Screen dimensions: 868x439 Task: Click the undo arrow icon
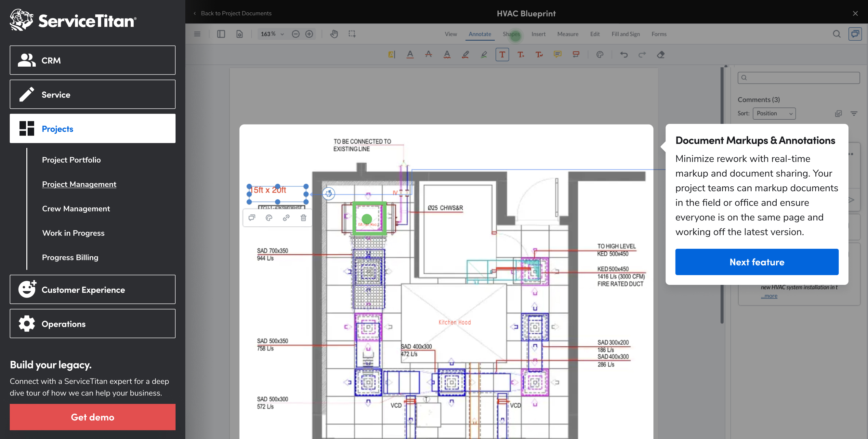[x=624, y=55]
